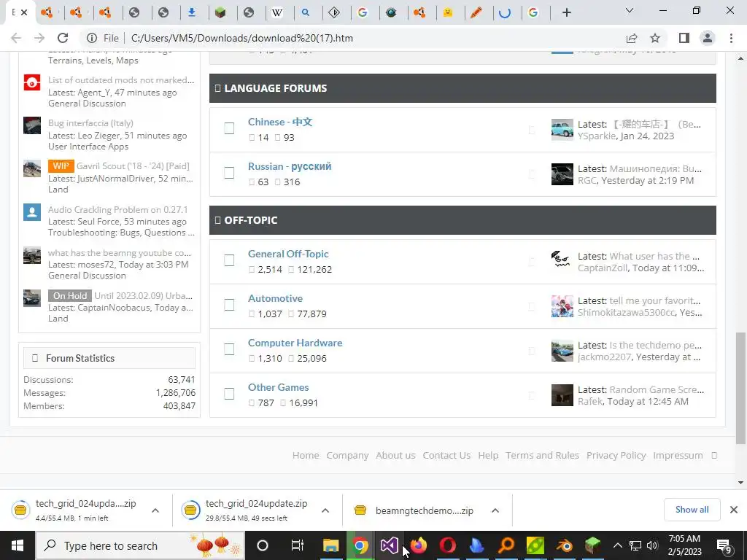Click the tech_grid_024update.zip download progress icon
This screenshot has width=747, height=560.
click(190, 510)
